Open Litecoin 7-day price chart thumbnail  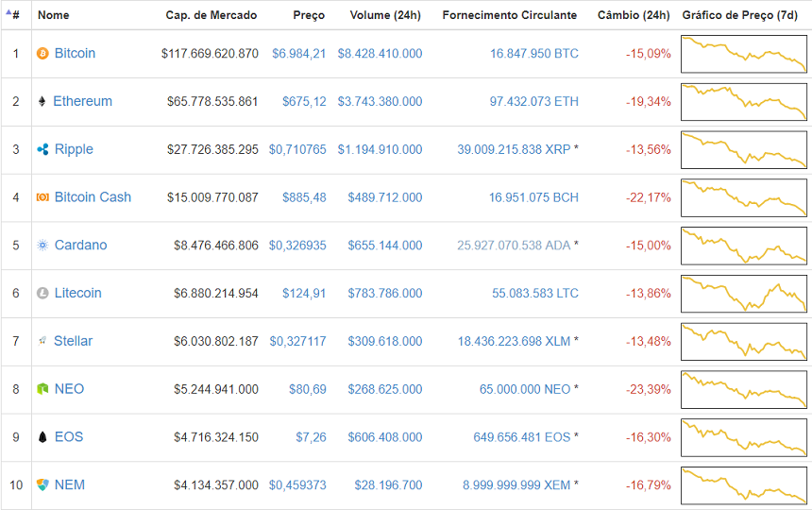click(x=744, y=294)
